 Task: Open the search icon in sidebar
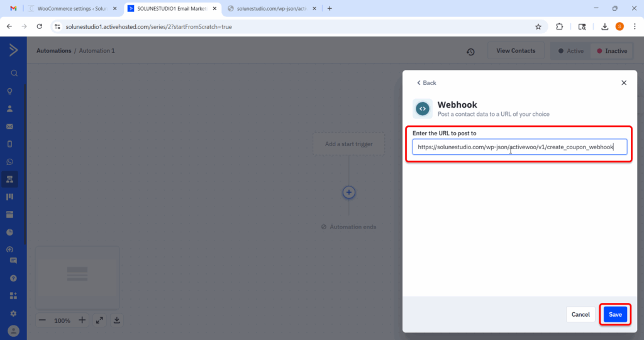(x=14, y=73)
